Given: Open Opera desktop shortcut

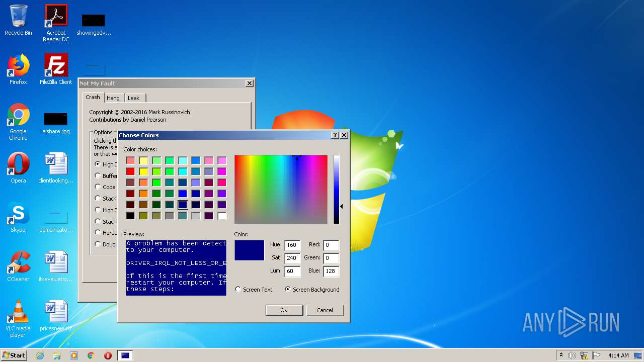Looking at the screenshot, I should tap(18, 168).
